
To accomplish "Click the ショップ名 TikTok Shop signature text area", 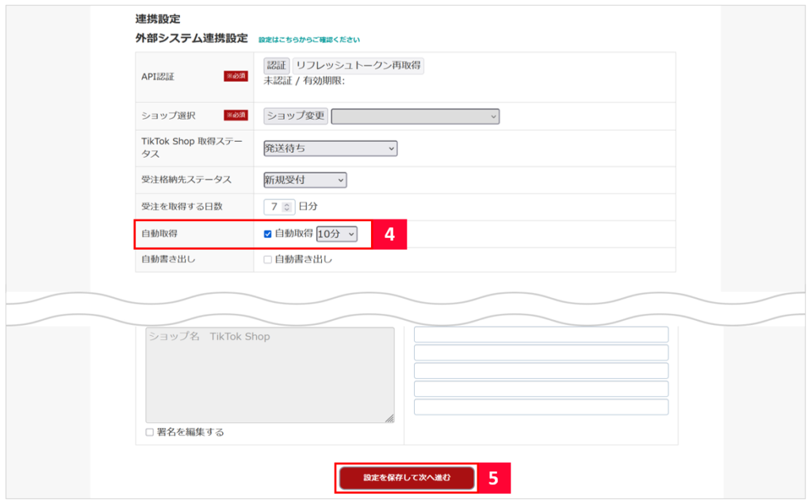I will coord(270,374).
